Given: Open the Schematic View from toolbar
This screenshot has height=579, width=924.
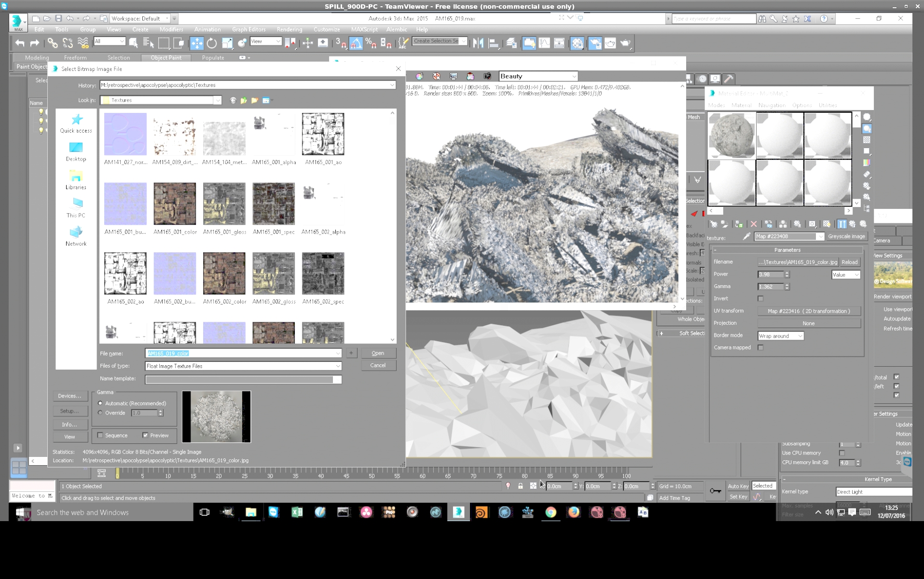Looking at the screenshot, I should pos(559,43).
